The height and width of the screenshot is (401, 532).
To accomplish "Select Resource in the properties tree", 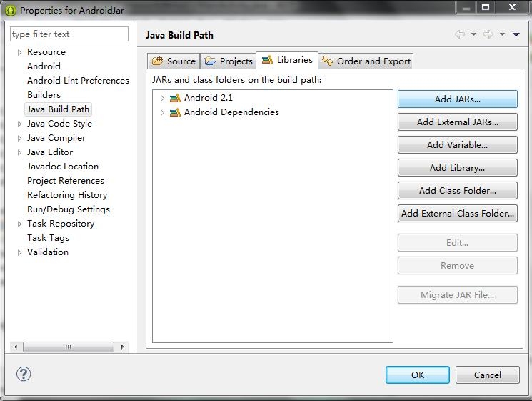I will pyautogui.click(x=46, y=52).
